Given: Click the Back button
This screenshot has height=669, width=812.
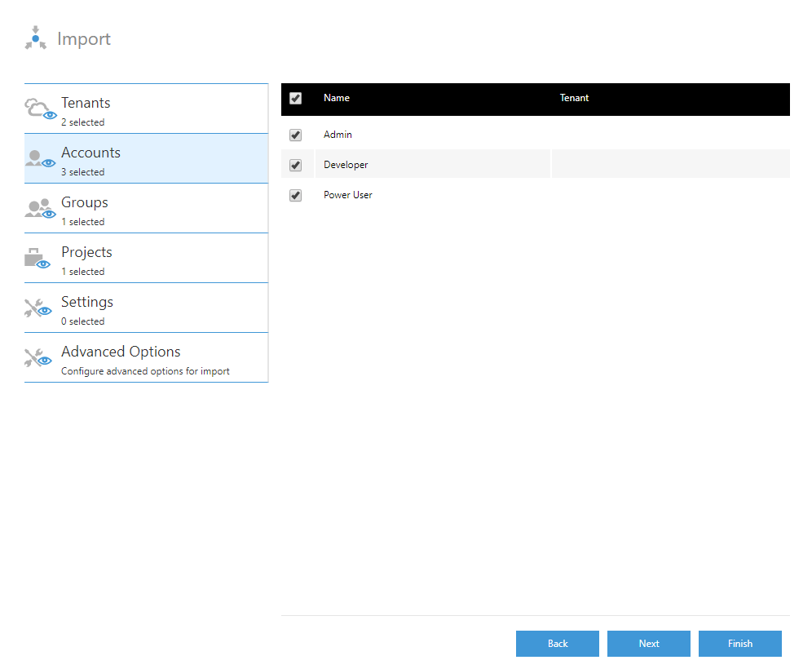Looking at the screenshot, I should 557,644.
